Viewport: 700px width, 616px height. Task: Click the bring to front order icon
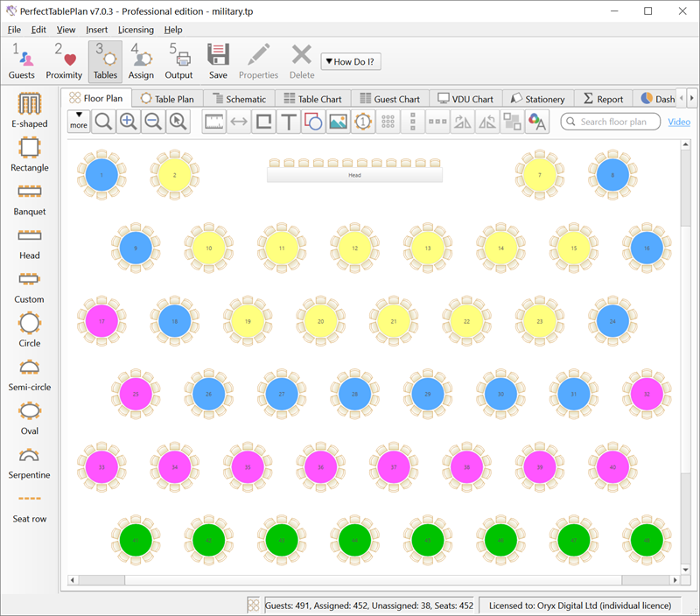point(512,122)
